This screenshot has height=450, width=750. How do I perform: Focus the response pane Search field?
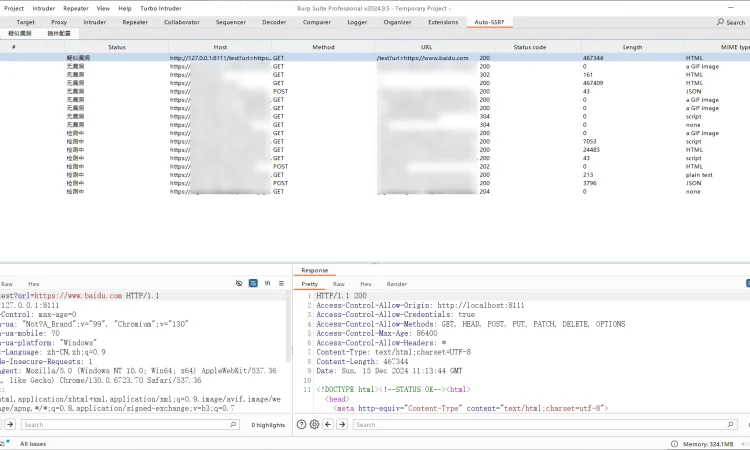(x=544, y=424)
